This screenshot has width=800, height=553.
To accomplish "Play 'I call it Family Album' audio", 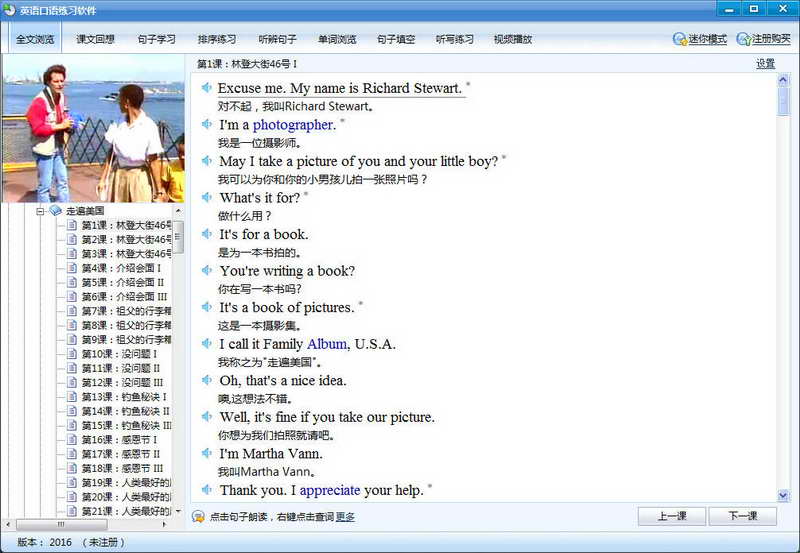I will click(x=207, y=343).
